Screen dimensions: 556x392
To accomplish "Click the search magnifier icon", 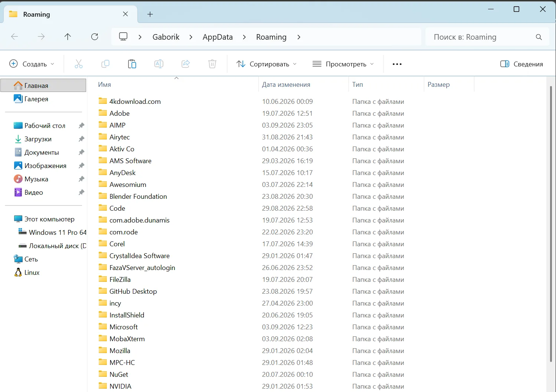I will (x=539, y=37).
